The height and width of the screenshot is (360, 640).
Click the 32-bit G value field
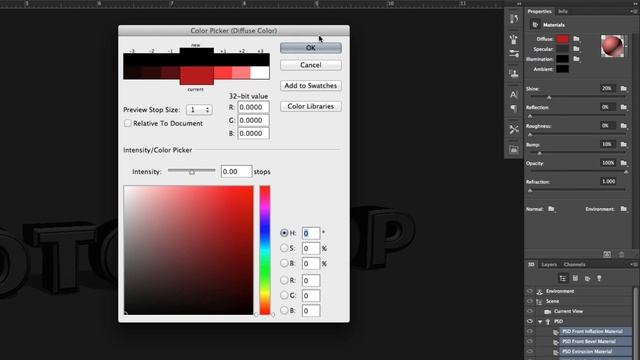click(253, 120)
